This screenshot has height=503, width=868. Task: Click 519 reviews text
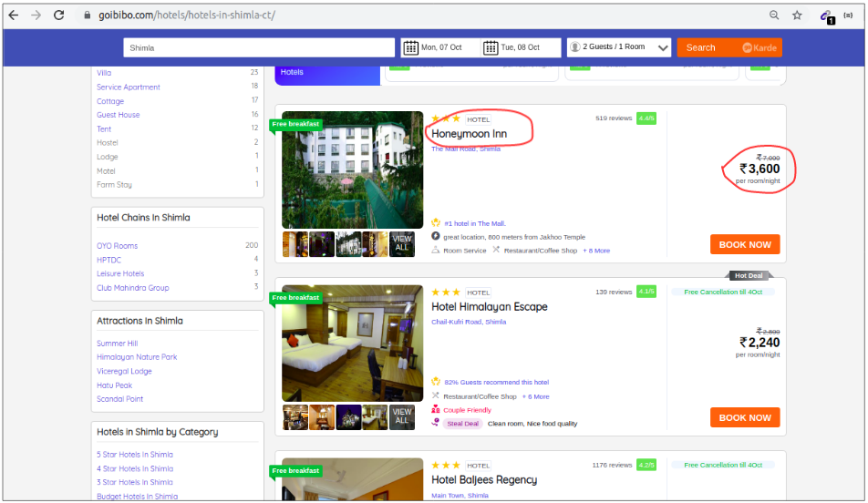pos(614,118)
